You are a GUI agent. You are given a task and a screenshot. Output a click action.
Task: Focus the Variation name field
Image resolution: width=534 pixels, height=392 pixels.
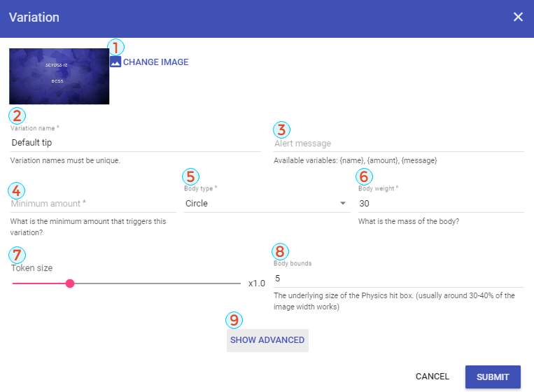[x=136, y=143]
